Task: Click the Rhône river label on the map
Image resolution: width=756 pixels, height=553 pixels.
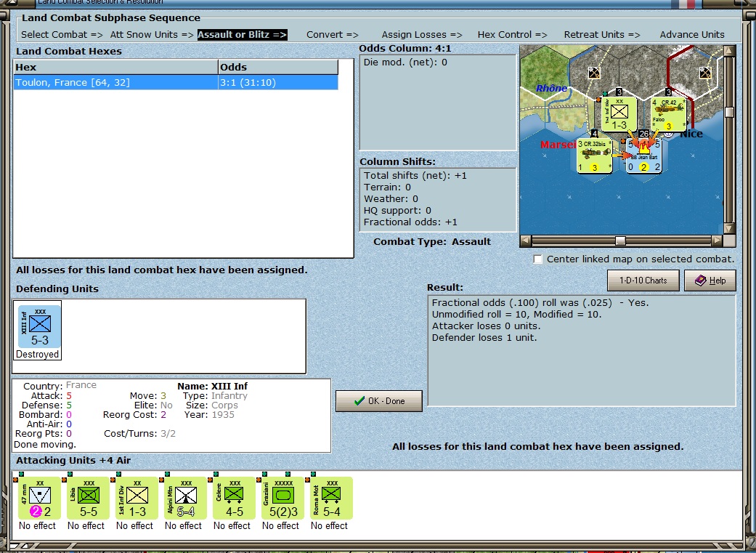Action: click(552, 89)
